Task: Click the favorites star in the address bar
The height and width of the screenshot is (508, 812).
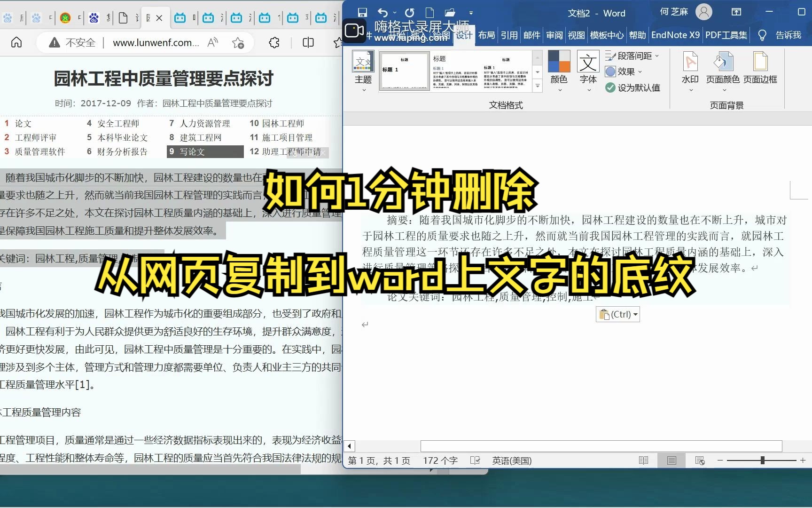Action: [239, 42]
